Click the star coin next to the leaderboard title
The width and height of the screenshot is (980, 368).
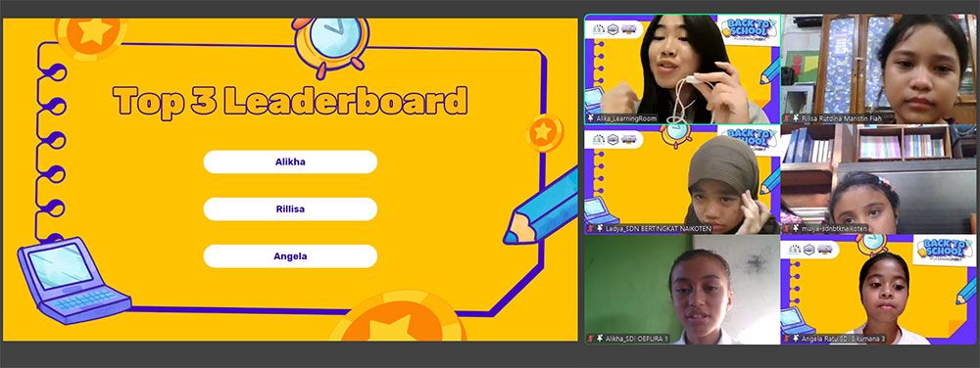coord(544,132)
